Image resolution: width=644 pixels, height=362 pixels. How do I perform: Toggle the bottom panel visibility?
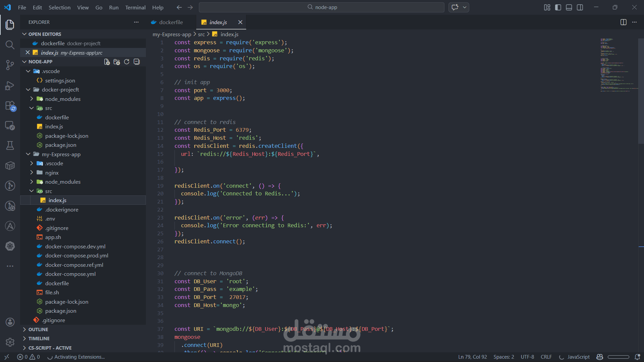click(x=569, y=7)
